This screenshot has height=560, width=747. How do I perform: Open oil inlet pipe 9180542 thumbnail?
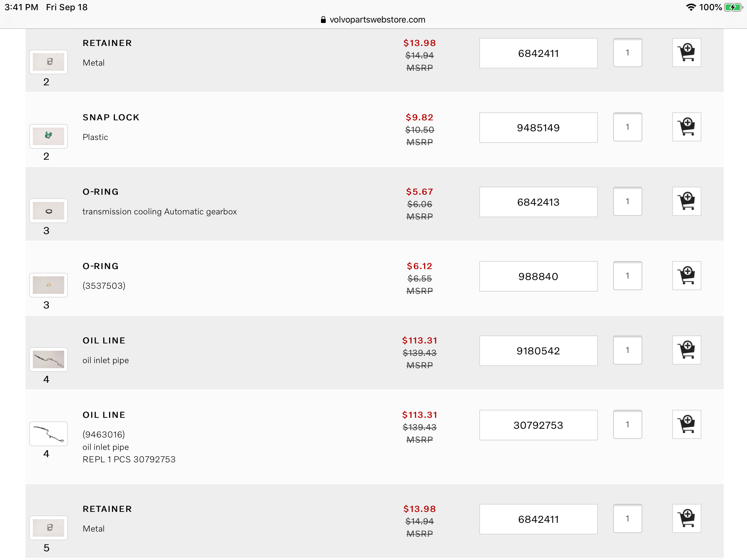49,359
